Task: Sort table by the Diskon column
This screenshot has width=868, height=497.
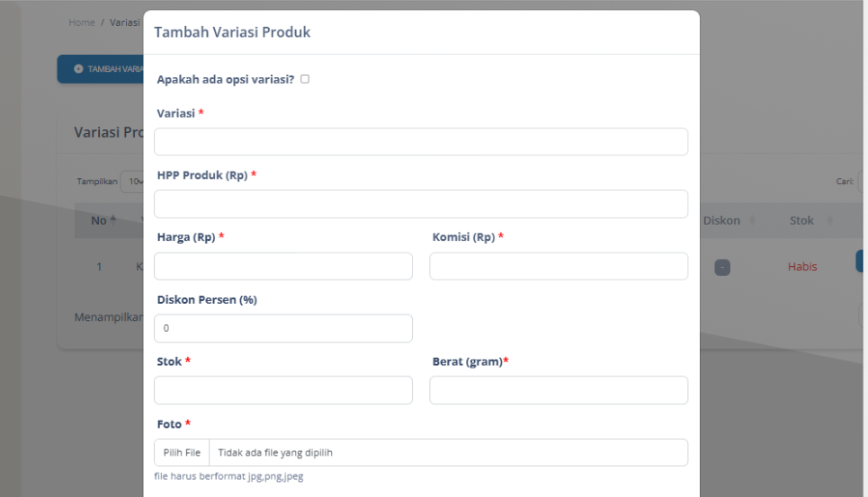Action: click(x=729, y=220)
